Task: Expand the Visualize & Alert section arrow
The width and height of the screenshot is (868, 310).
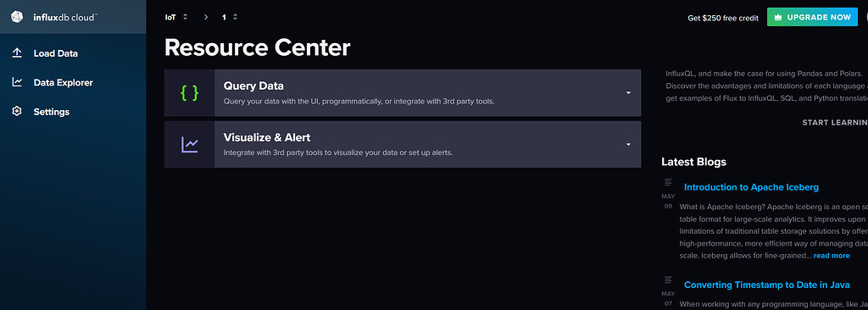Action: [x=628, y=145]
